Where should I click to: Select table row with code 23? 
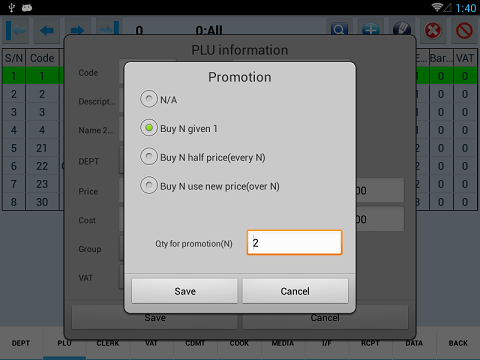coord(42,184)
